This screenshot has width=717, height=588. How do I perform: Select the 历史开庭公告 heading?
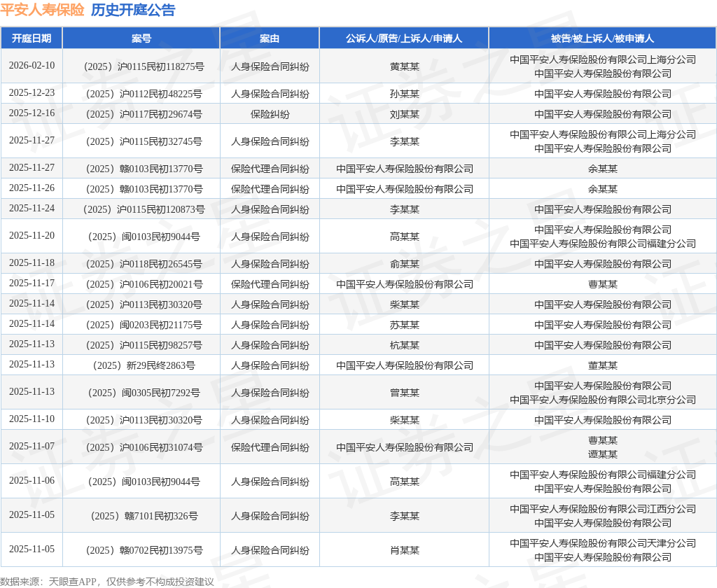coord(133,10)
